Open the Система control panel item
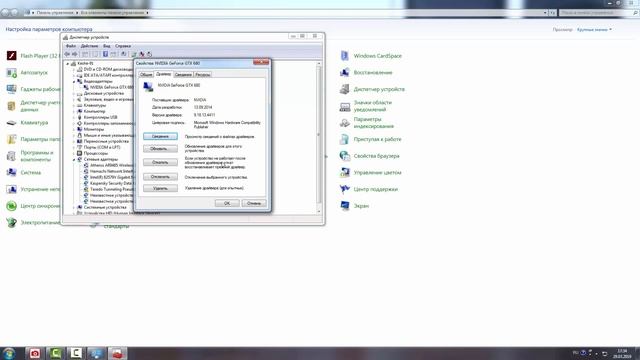This screenshot has height=360, width=640. (x=24, y=173)
